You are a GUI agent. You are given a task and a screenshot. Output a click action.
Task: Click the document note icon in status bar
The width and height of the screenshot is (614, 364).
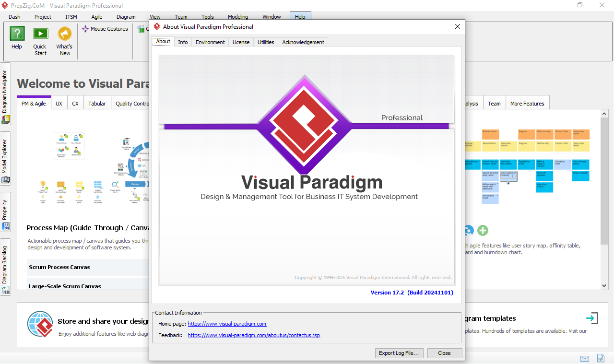click(x=601, y=358)
